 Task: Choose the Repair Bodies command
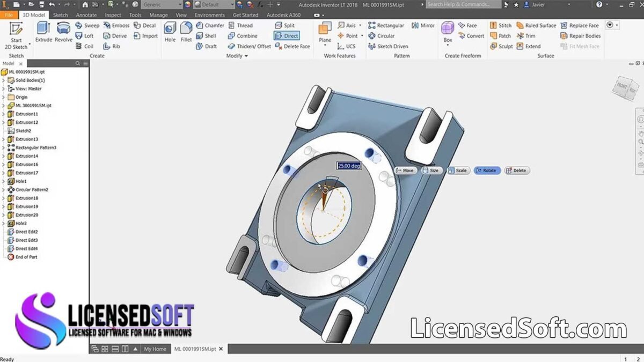(x=580, y=36)
